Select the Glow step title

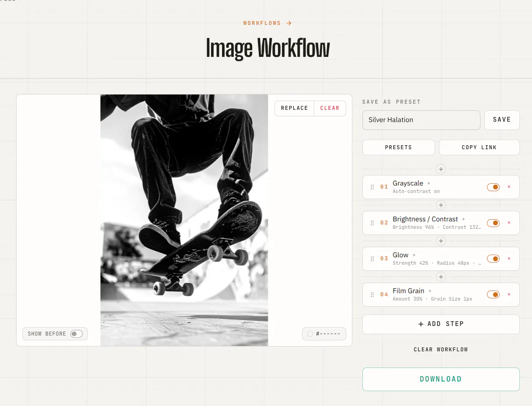(400, 255)
